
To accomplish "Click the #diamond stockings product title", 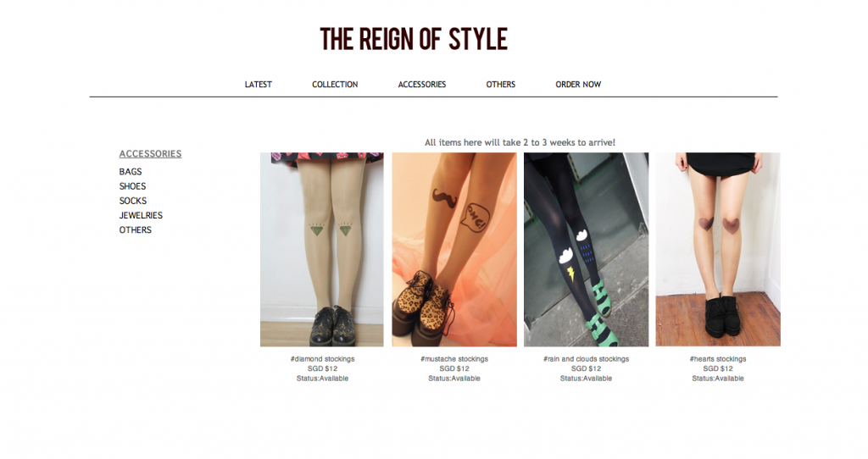I will click(x=322, y=359).
